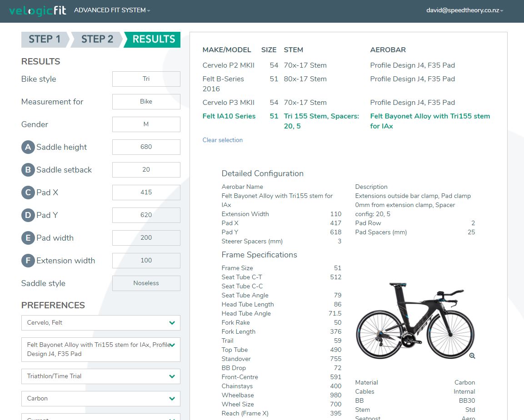Expand the aerobar preference dropdown with Felt Bayonet Alloy
Image resolution: width=524 pixels, height=420 pixels.
point(100,350)
